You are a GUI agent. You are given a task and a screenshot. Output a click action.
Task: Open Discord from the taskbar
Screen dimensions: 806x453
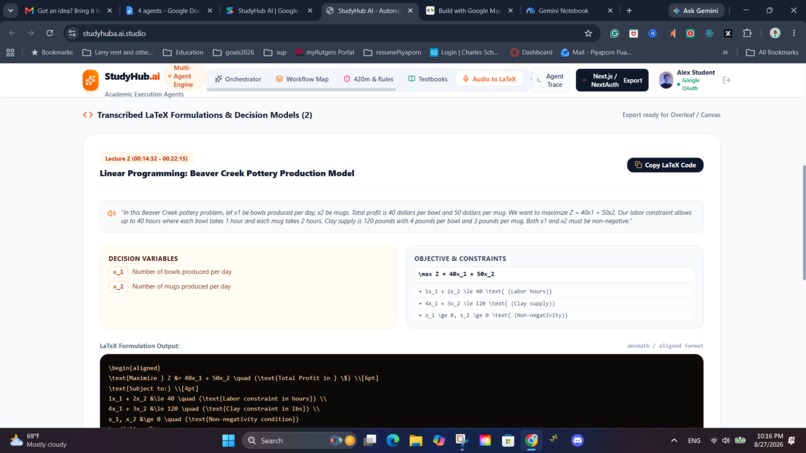577,441
